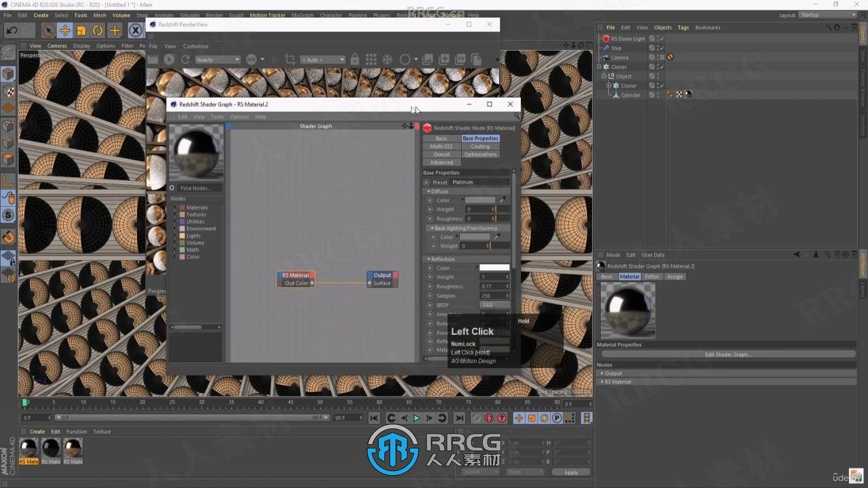Click the diffuse color eyedropper icon
The image size is (868, 488).
click(502, 201)
